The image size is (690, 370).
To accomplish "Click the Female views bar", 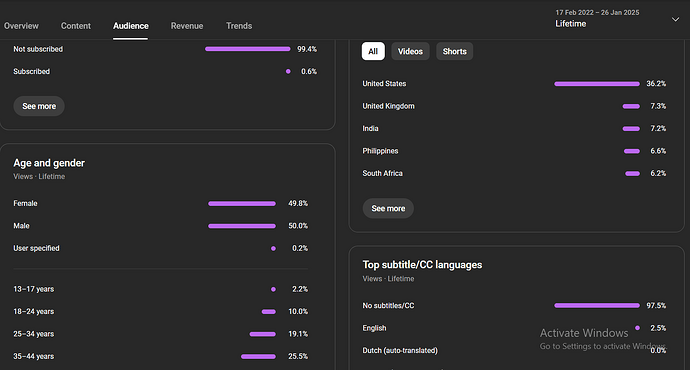I will [x=242, y=204].
